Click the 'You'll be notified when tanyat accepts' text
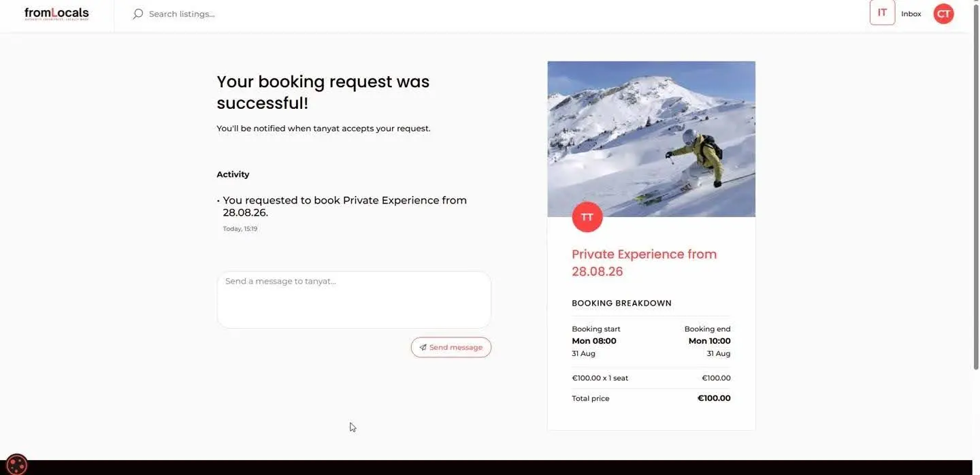Image resolution: width=980 pixels, height=475 pixels. pos(323,128)
